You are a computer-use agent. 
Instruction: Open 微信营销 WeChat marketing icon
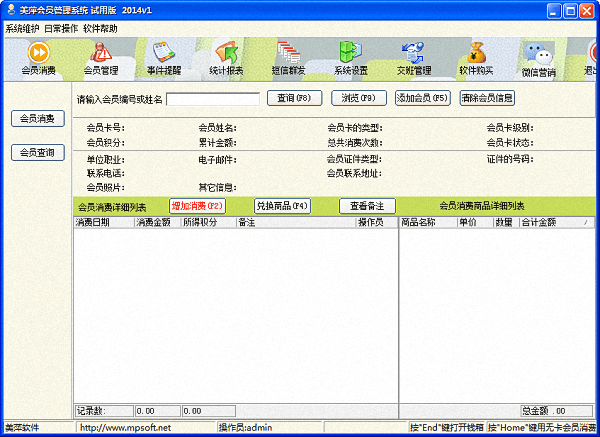pos(540,59)
